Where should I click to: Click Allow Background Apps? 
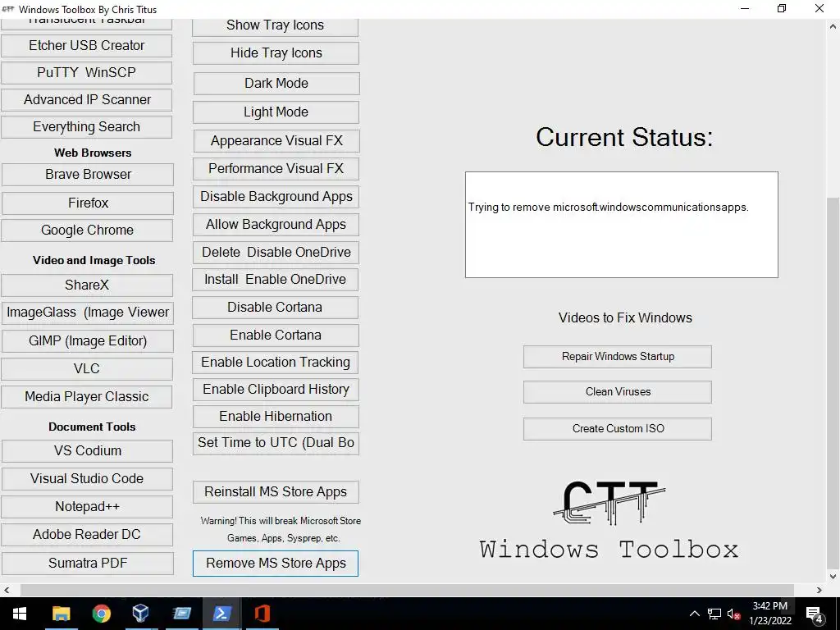pos(276,225)
